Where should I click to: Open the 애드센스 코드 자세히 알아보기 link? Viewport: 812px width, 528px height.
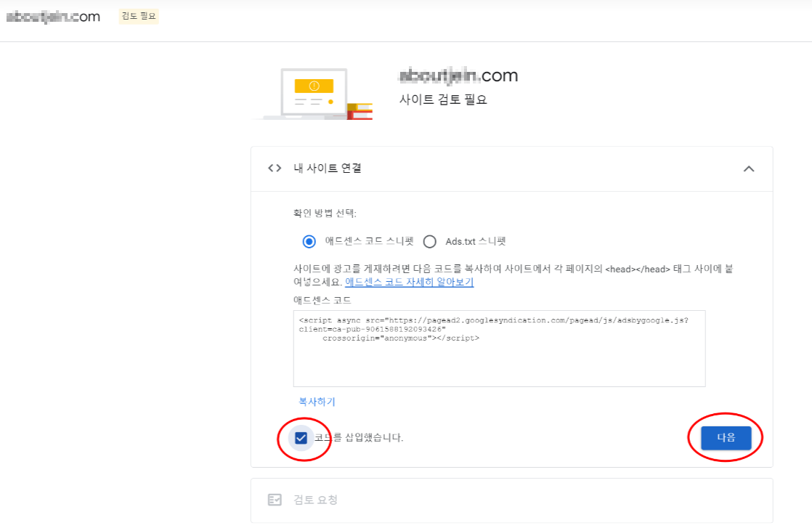tap(409, 282)
